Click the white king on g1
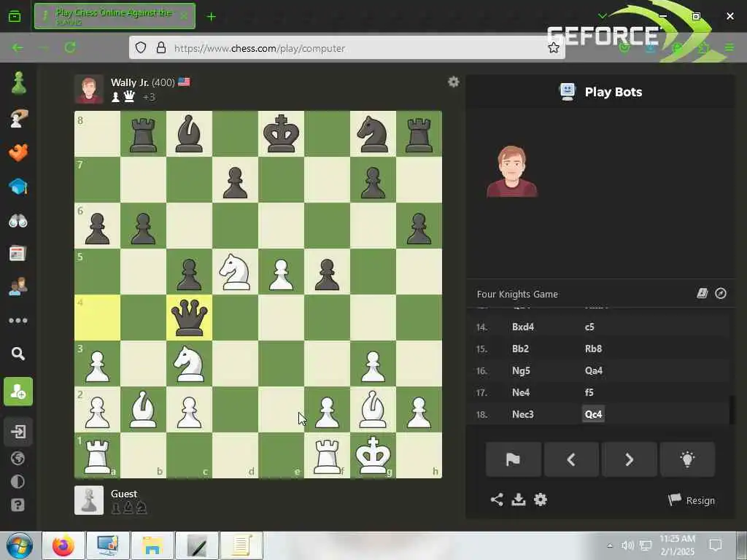 point(373,455)
